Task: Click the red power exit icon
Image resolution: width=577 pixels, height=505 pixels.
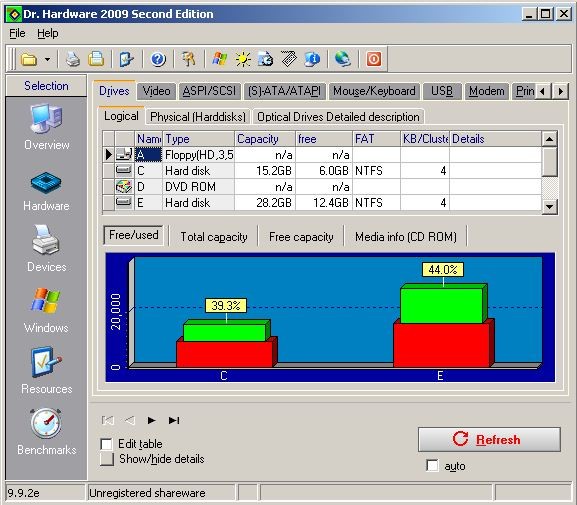Action: 374,59
